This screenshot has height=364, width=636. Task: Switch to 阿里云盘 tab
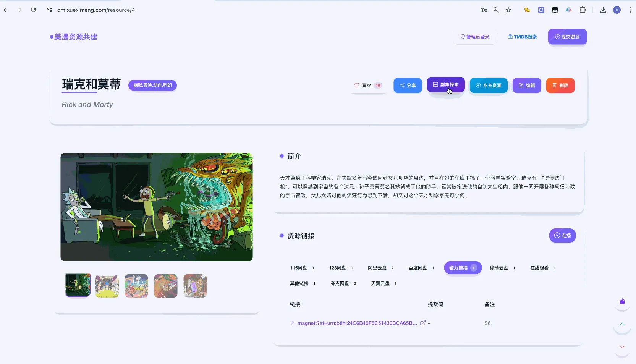click(380, 268)
